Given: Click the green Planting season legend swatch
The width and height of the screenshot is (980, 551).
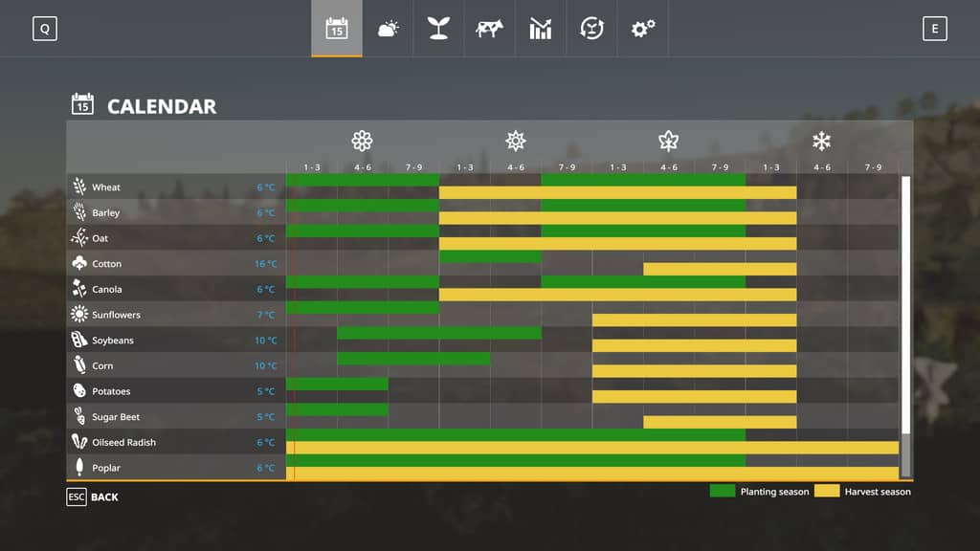Looking at the screenshot, I should (723, 492).
